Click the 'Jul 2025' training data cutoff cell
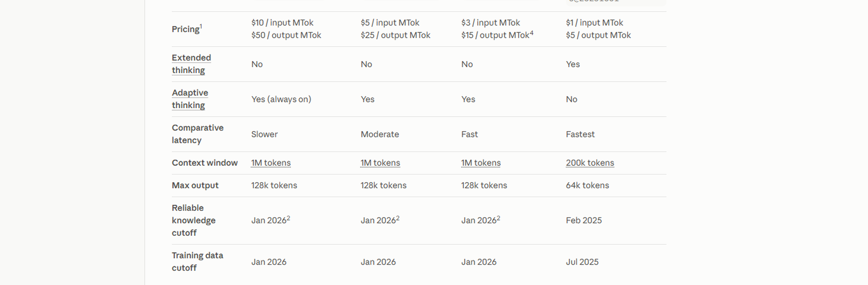Image resolution: width=868 pixels, height=285 pixels. click(582, 262)
